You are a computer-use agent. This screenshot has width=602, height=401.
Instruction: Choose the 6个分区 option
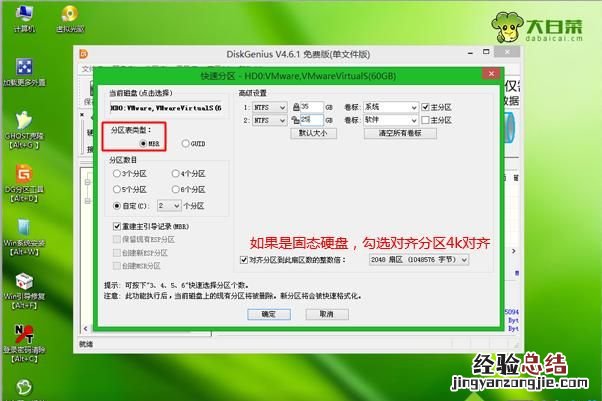pyautogui.click(x=189, y=189)
